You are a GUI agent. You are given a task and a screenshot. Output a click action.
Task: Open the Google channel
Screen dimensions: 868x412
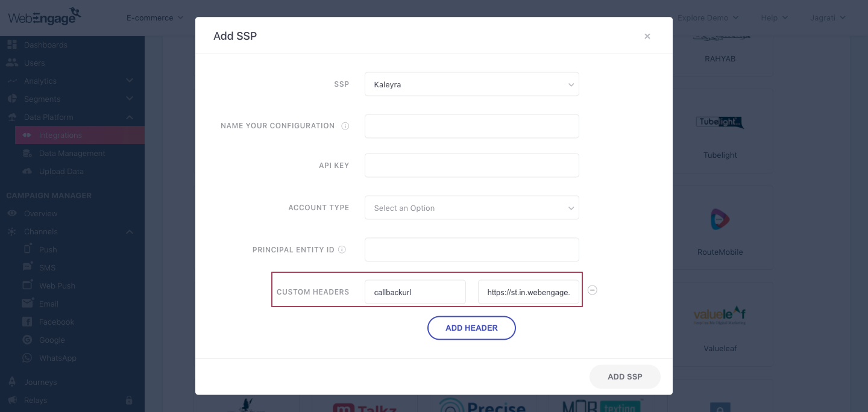tap(52, 340)
